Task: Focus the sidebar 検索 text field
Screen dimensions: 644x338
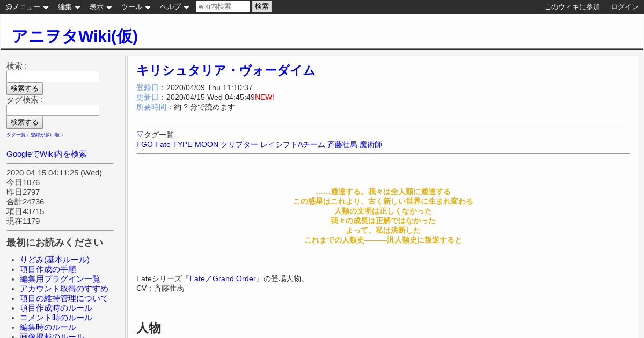Action: (53, 76)
